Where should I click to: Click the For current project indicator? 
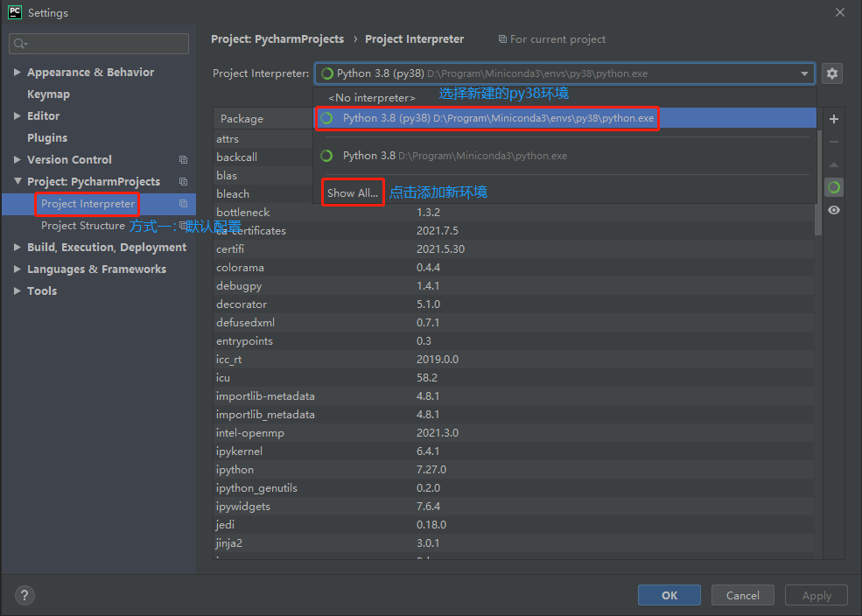click(x=552, y=39)
